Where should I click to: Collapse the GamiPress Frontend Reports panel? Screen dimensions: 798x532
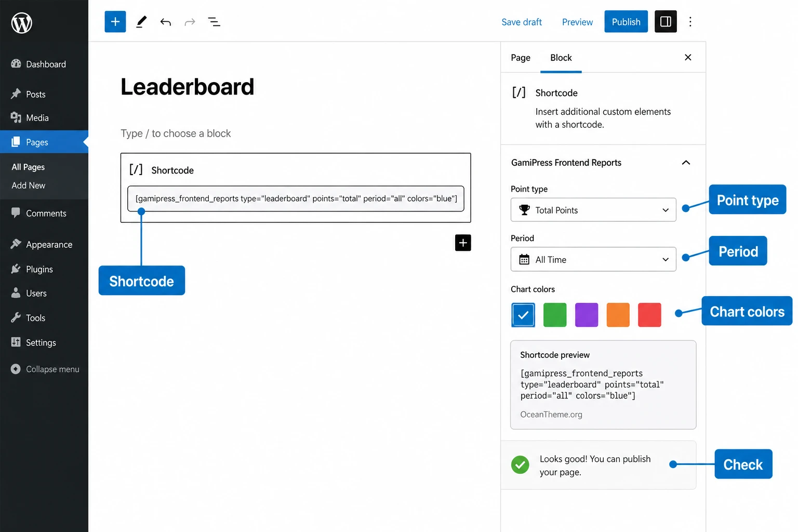[686, 163]
